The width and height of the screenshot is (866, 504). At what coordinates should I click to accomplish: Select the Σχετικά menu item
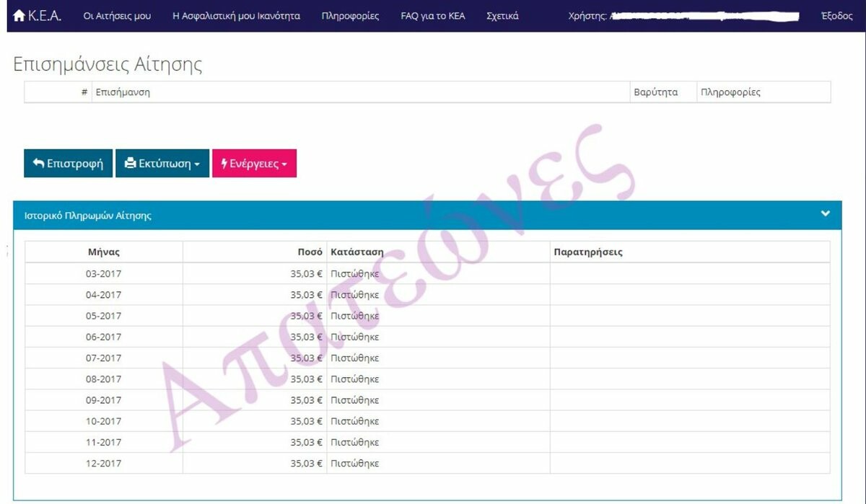(502, 16)
